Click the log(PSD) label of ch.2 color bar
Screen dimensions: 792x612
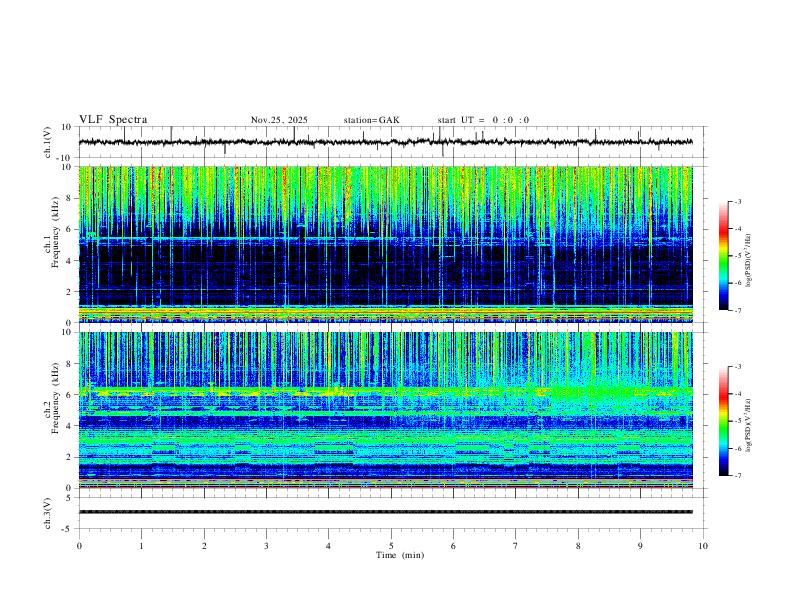(749, 425)
